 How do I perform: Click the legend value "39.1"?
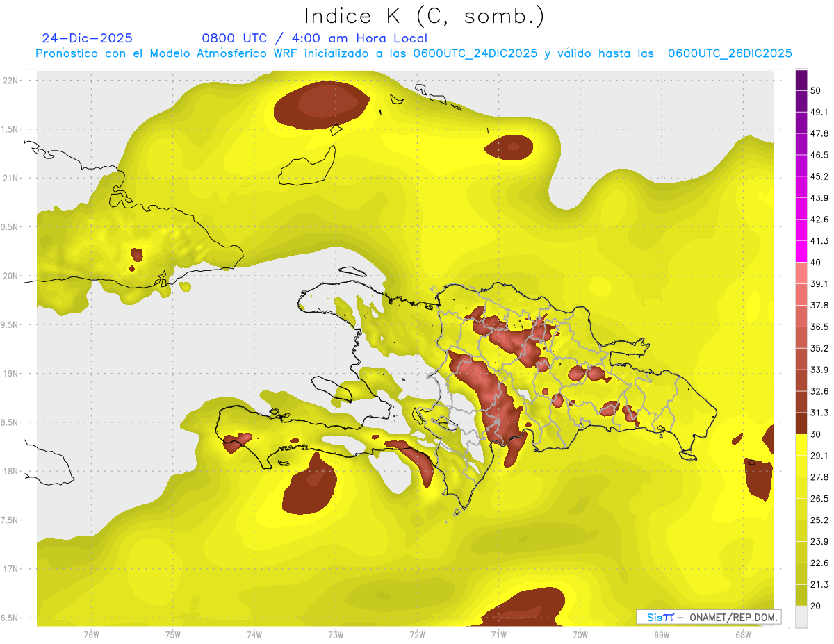tap(819, 283)
